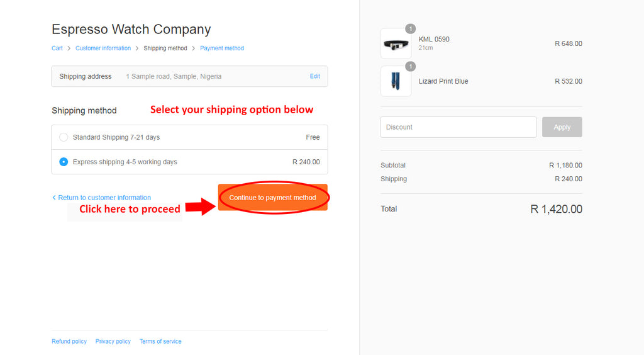Click the red arrow pointing to proceed button

201,206
